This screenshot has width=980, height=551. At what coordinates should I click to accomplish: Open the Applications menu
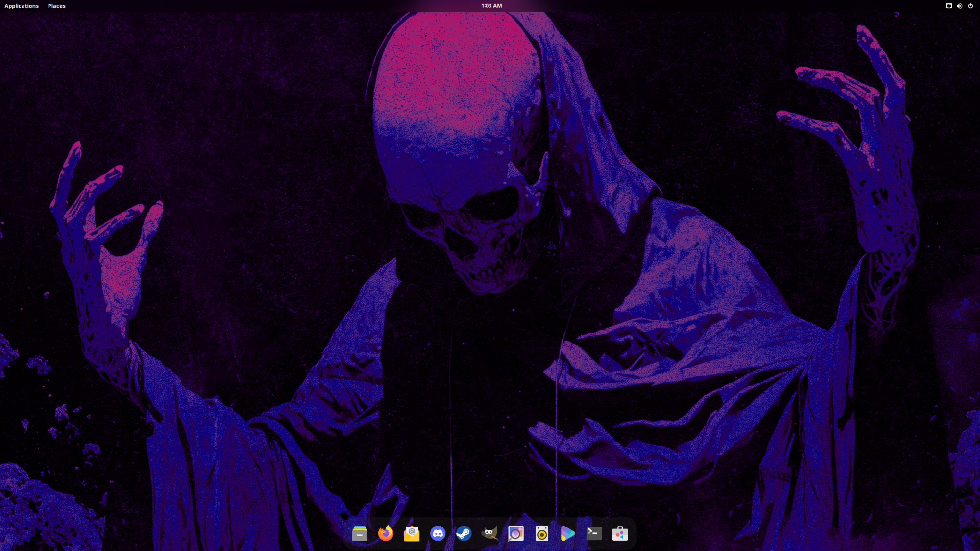22,6
